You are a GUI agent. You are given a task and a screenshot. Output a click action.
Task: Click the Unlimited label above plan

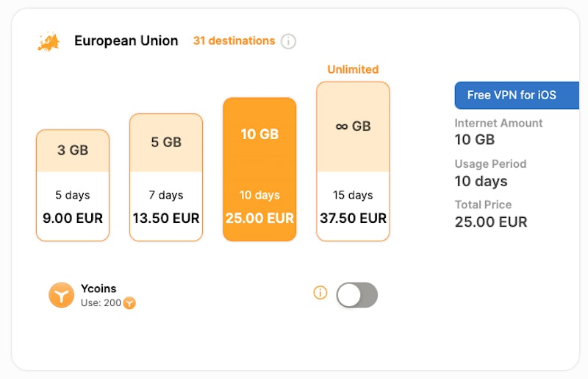[353, 69]
